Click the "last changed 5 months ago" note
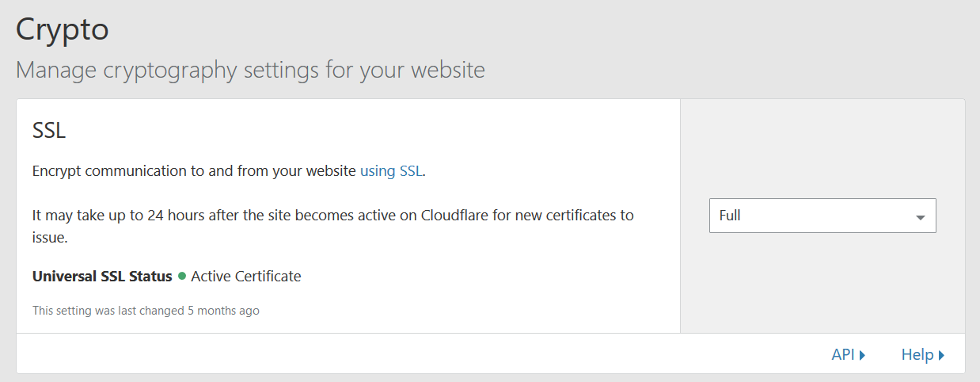980x382 pixels. point(146,311)
